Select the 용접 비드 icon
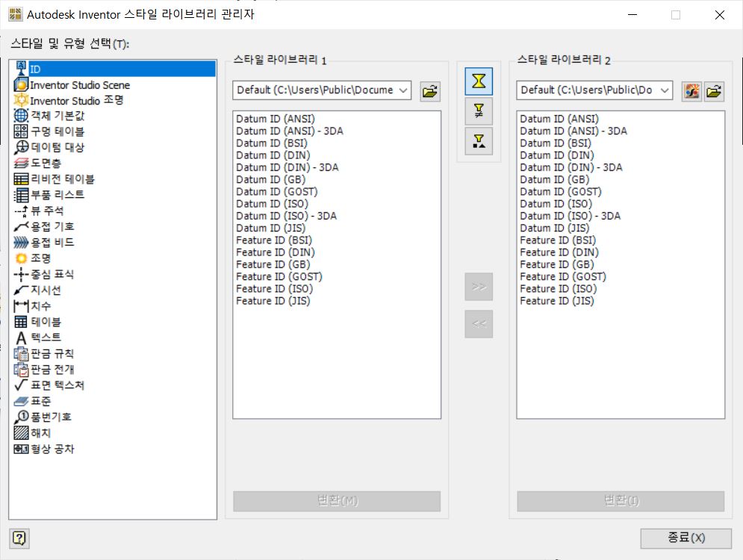The width and height of the screenshot is (743, 560). (x=22, y=243)
